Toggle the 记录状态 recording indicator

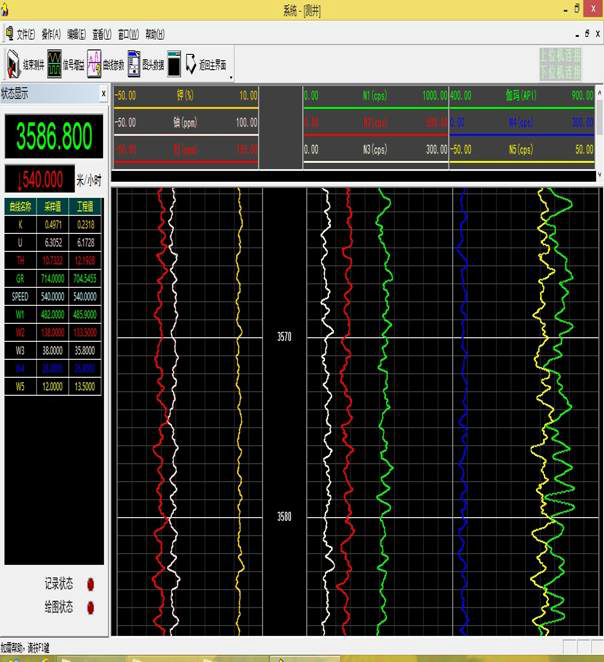click(91, 583)
